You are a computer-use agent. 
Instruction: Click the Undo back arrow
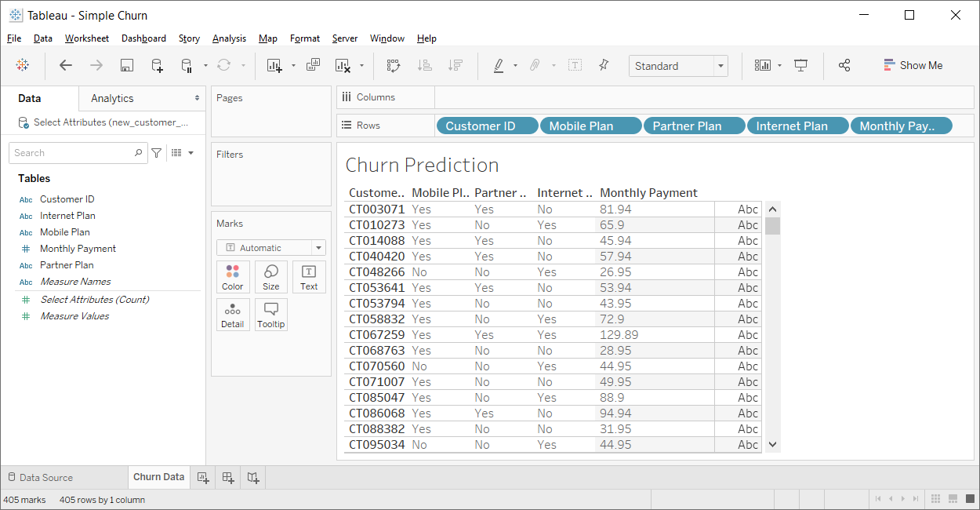pos(66,66)
